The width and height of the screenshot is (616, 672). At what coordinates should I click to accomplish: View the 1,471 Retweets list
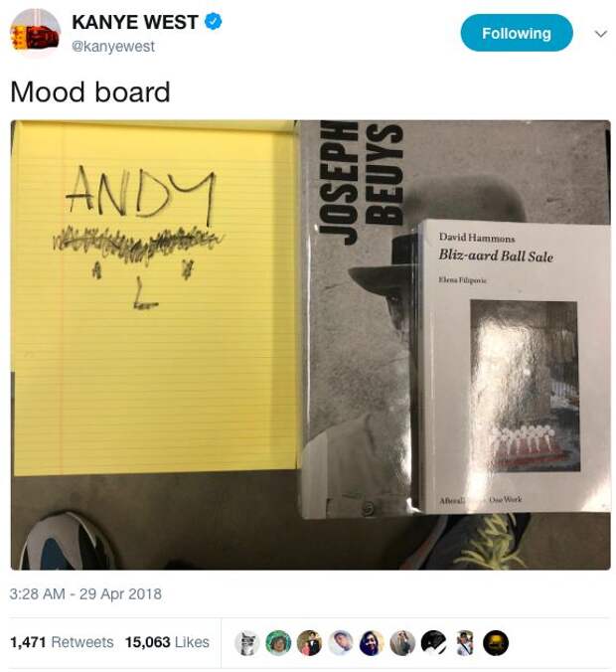pyautogui.click(x=62, y=642)
